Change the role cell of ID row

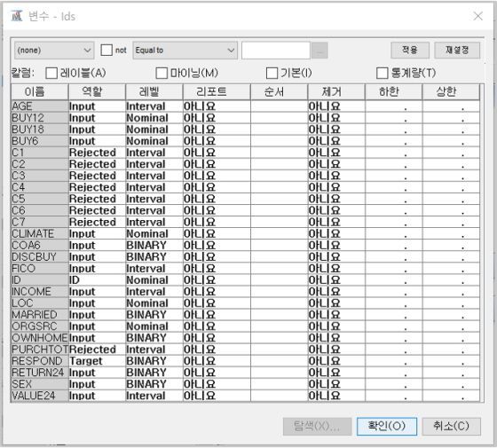pos(98,280)
